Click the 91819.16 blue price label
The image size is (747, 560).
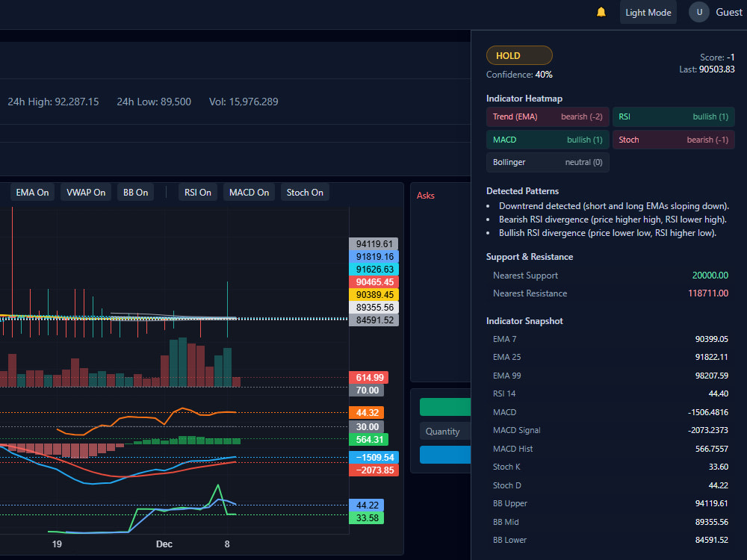(x=374, y=257)
